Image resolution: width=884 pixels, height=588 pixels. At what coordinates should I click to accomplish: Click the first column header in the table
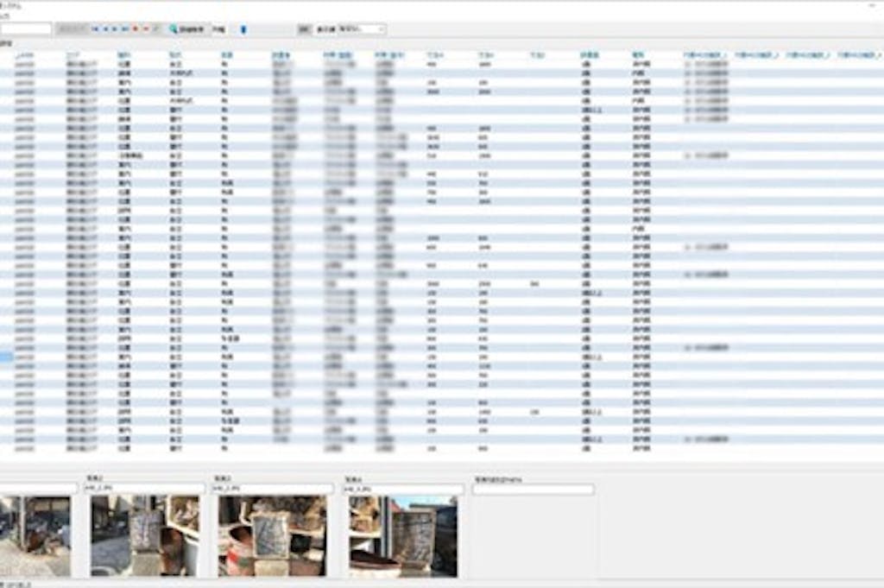[x=24, y=54]
